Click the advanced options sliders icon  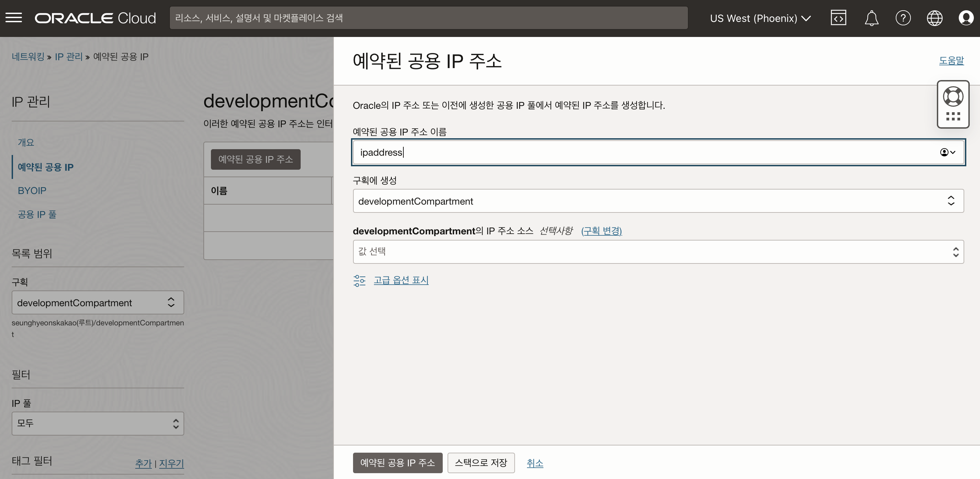pos(359,281)
